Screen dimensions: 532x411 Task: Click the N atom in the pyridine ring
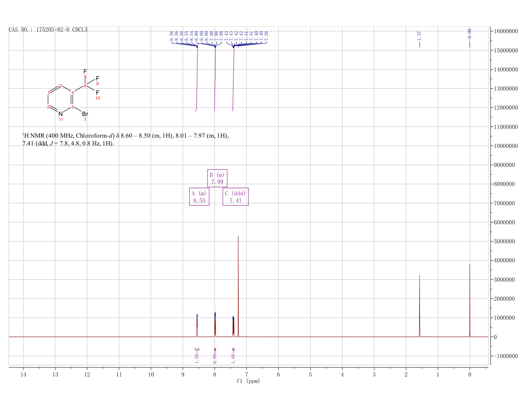(x=60, y=114)
